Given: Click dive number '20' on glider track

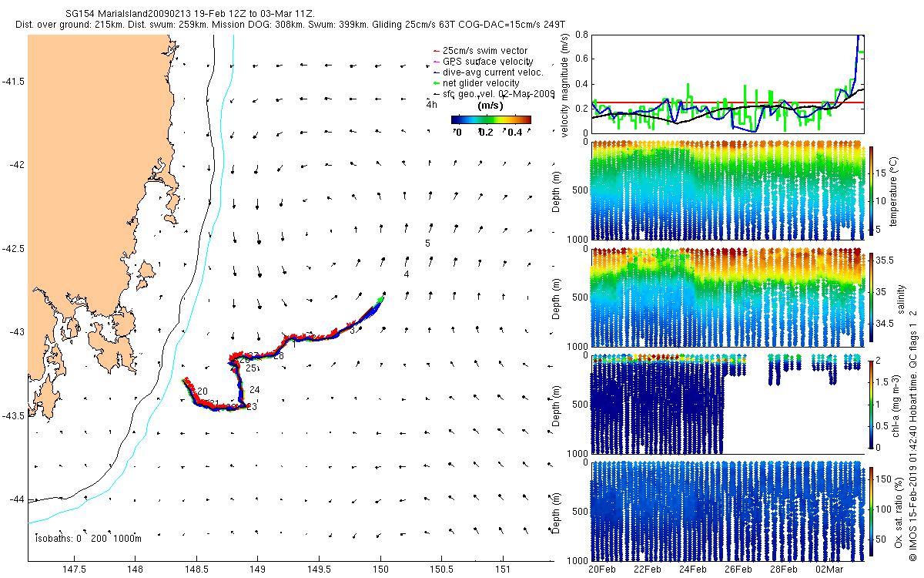Looking at the screenshot, I should coord(203,391).
